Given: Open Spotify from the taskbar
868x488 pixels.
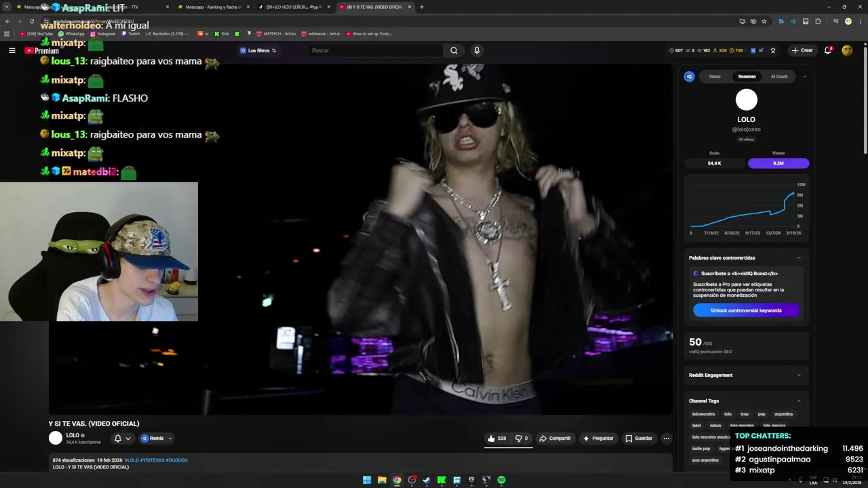Looking at the screenshot, I should (x=501, y=480).
